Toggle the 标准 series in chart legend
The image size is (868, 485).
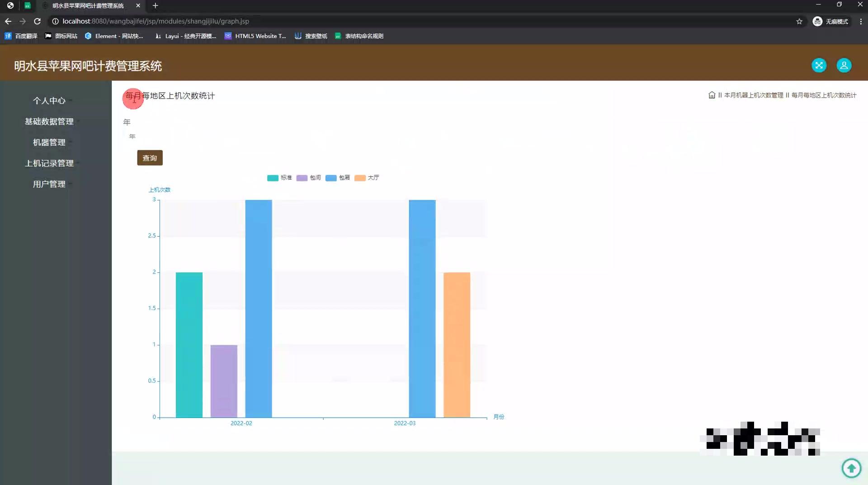(279, 178)
